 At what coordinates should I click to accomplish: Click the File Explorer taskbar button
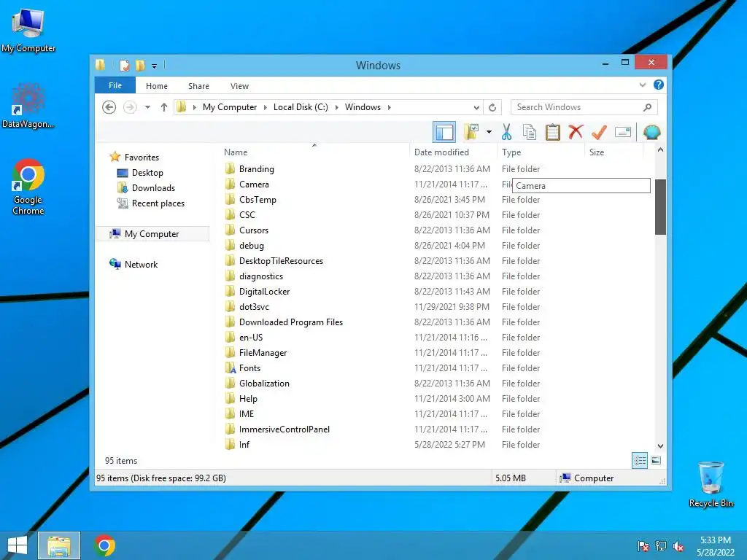click(x=59, y=545)
